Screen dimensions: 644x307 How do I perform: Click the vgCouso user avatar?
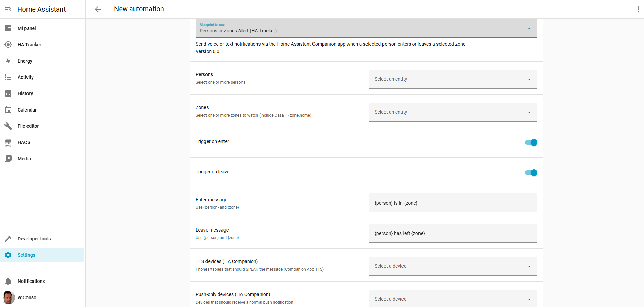[8, 297]
